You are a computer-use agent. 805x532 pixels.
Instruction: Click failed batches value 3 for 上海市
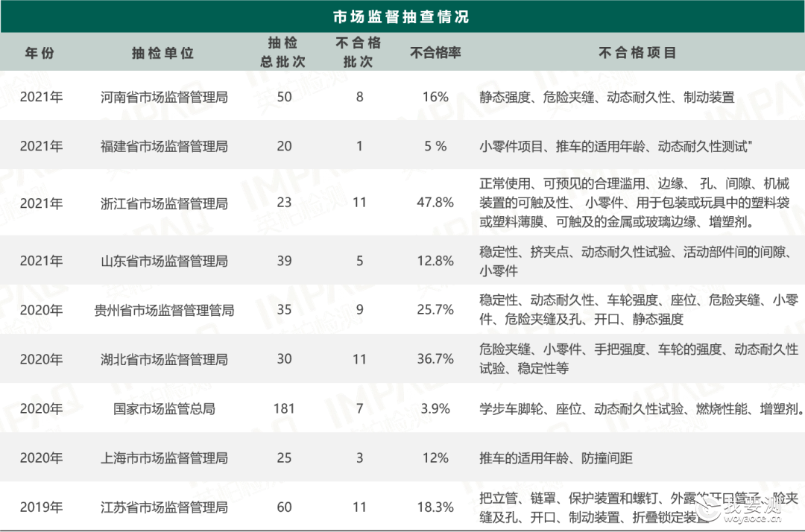[x=360, y=457]
